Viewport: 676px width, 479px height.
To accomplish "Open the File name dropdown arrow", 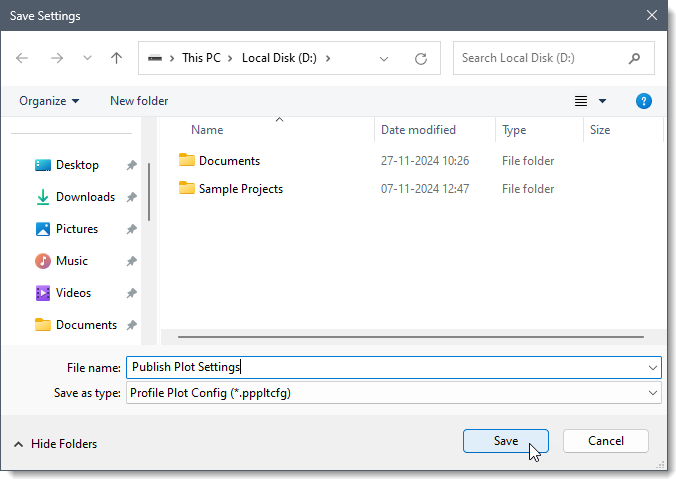I will coord(653,368).
